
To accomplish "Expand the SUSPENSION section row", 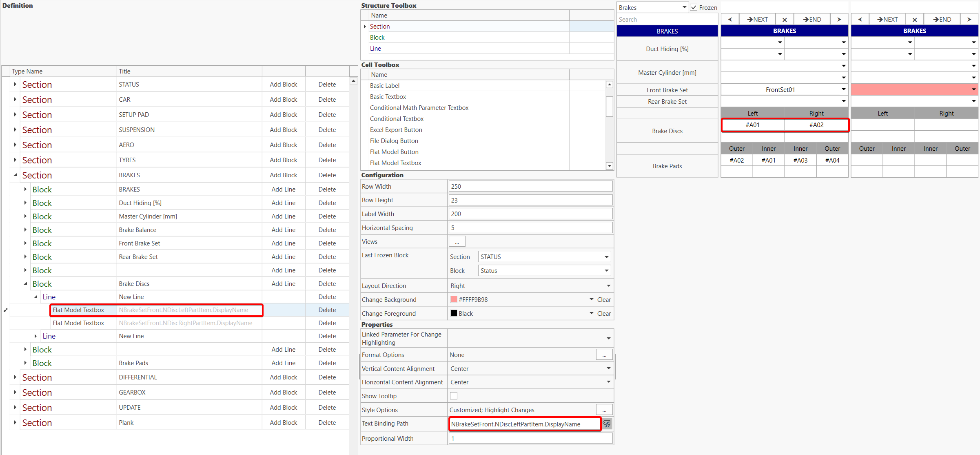I will [15, 130].
